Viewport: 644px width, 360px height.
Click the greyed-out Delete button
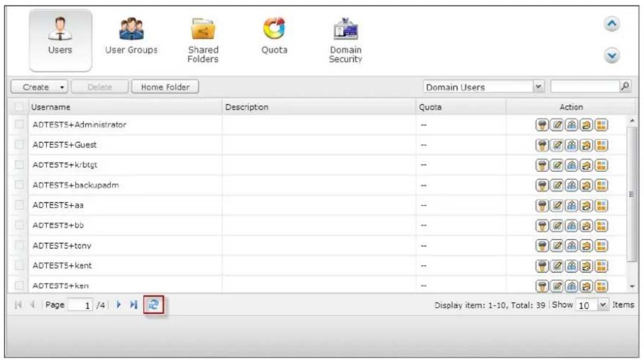pos(100,87)
